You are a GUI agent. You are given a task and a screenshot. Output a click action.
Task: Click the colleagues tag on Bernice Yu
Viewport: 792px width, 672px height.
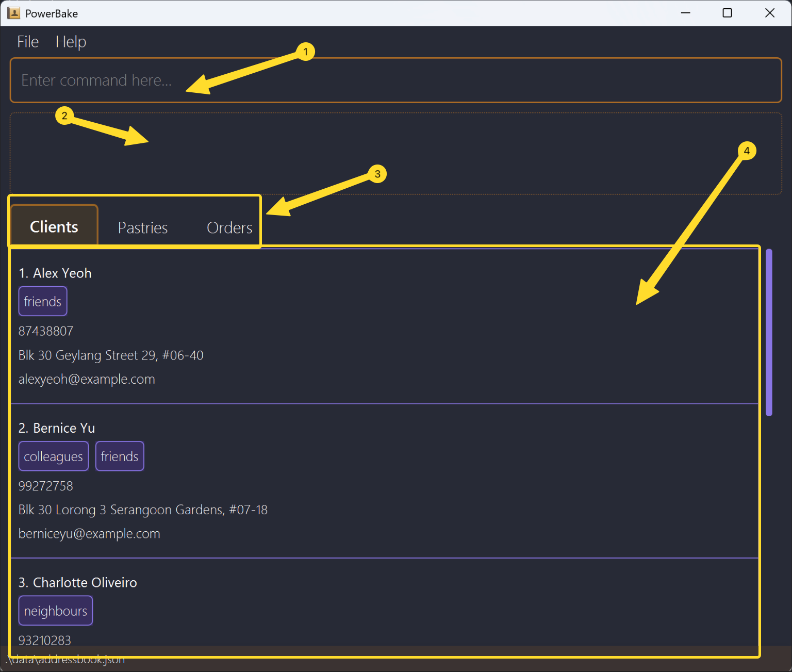click(x=53, y=456)
